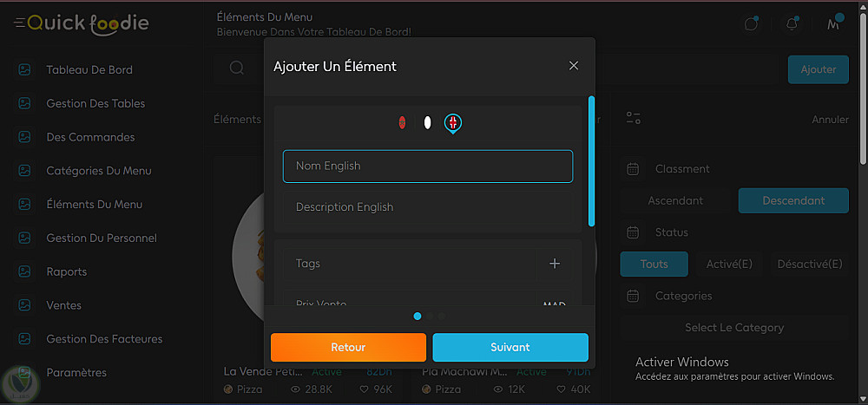Open the Select Le Category dropdown

[x=733, y=328]
